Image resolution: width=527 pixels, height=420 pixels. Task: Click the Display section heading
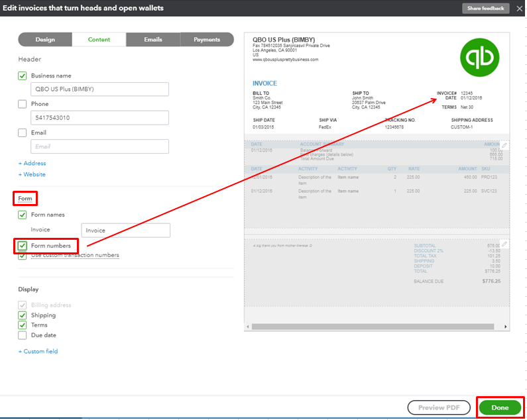(x=29, y=289)
